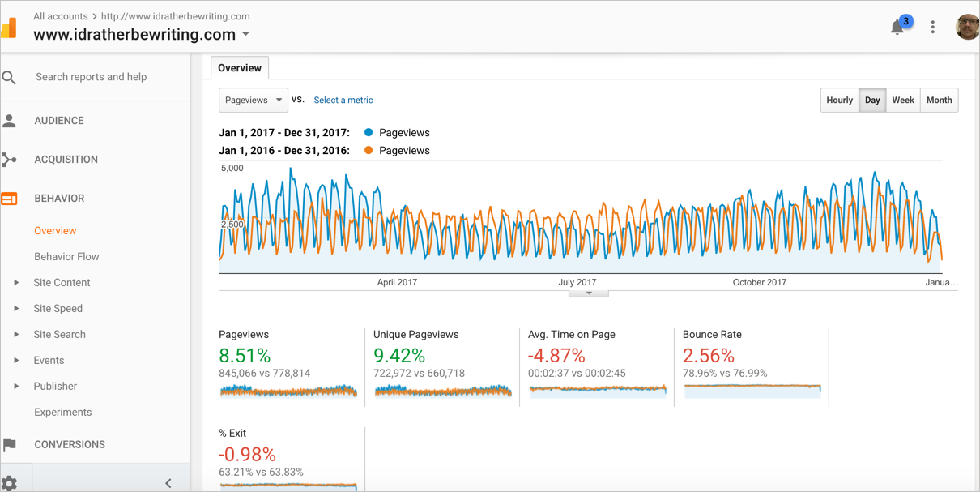
Task: Click the search magnifier icon
Action: (9, 78)
